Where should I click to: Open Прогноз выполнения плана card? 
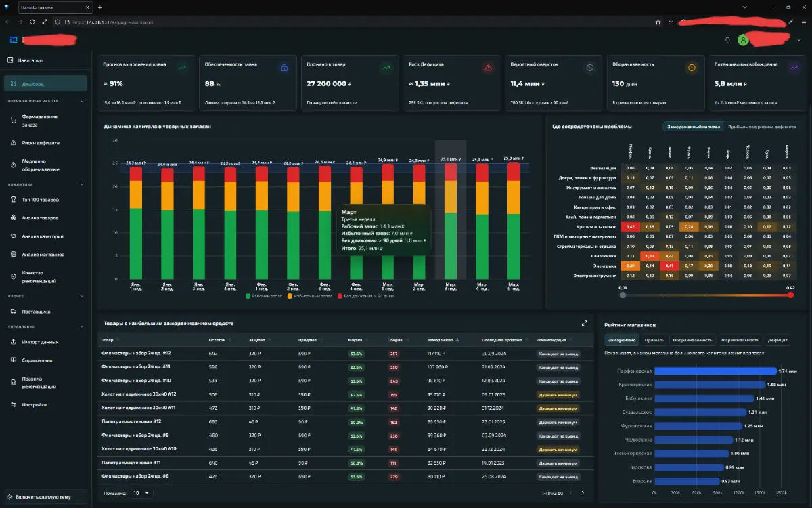(145, 83)
